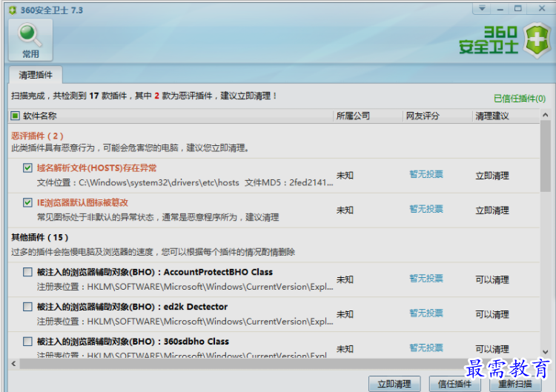Click 暂无投票 link for ed2k Dectector
The height and width of the screenshot is (392, 556).
pos(426,313)
